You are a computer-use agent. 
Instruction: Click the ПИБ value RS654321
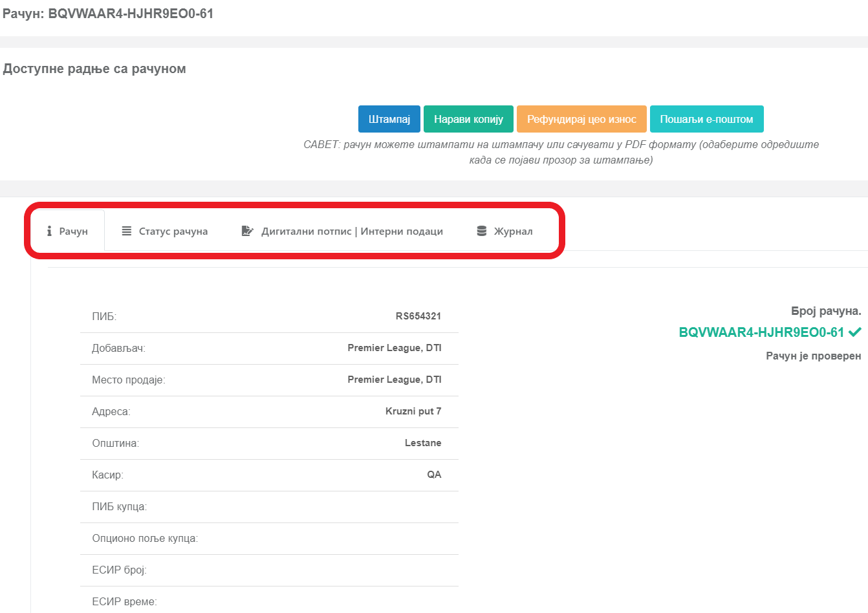click(418, 316)
